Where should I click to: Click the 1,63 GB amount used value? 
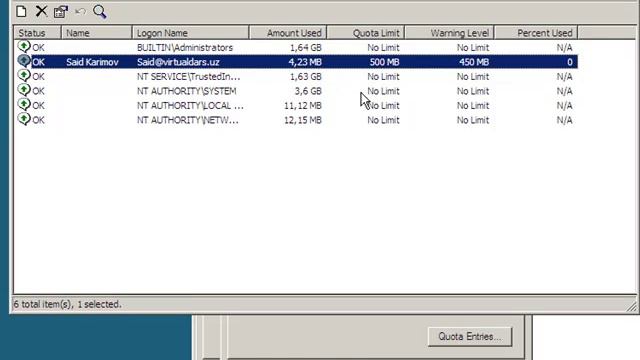306,77
